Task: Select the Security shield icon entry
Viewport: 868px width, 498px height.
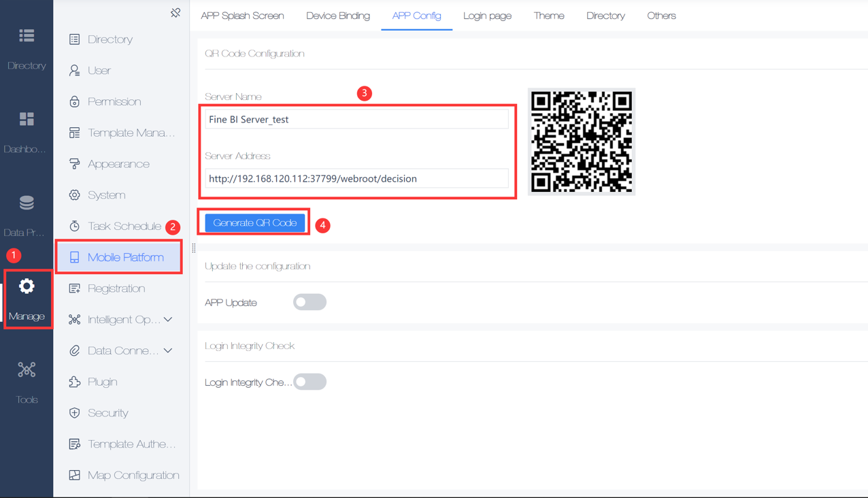Action: [x=75, y=413]
